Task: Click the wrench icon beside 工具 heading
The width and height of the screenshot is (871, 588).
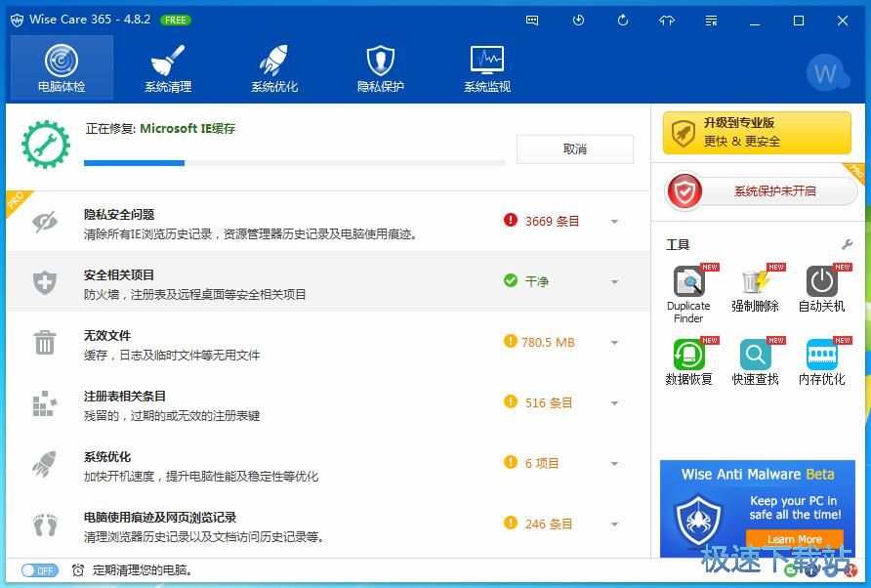Action: 847,244
